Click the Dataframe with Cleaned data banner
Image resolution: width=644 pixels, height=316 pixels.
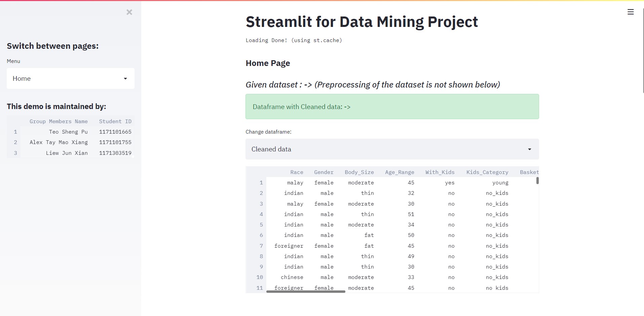[x=392, y=107]
